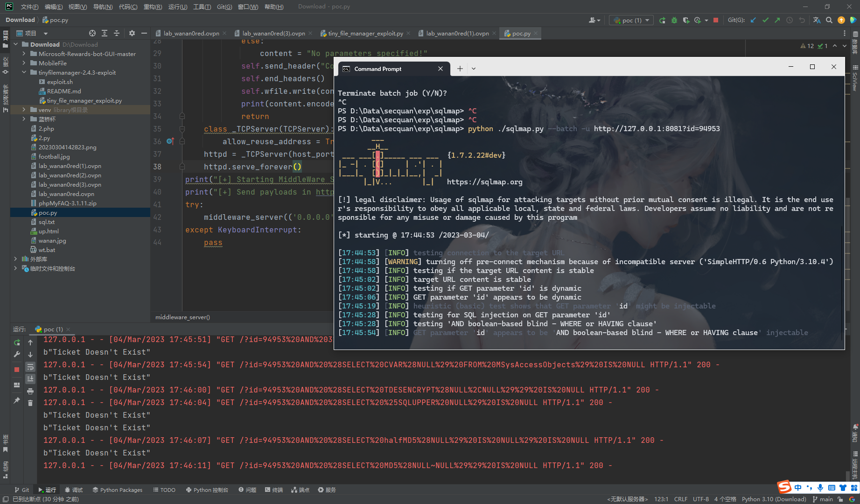Open the user account dropdown in toolbar
This screenshot has width=860, height=504.
(x=594, y=20)
